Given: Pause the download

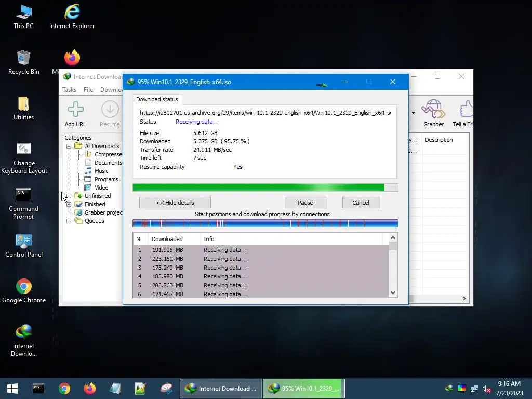Looking at the screenshot, I should click(x=305, y=203).
